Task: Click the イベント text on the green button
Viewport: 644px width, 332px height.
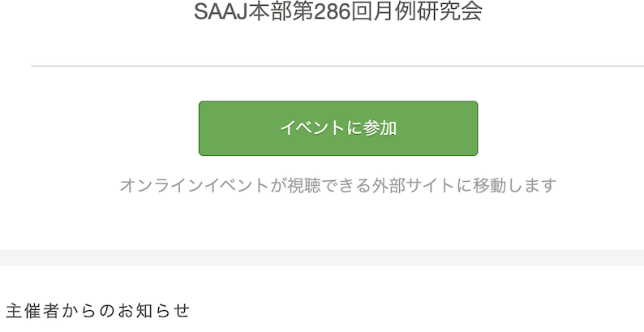Action: (x=312, y=128)
